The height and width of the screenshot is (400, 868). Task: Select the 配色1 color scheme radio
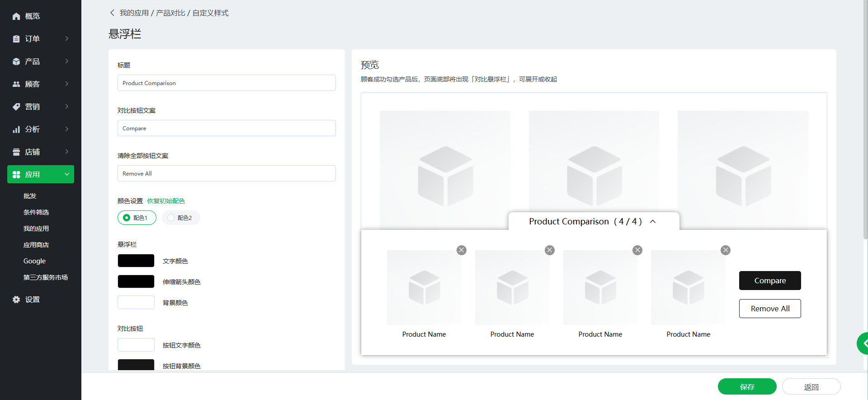[127, 218]
